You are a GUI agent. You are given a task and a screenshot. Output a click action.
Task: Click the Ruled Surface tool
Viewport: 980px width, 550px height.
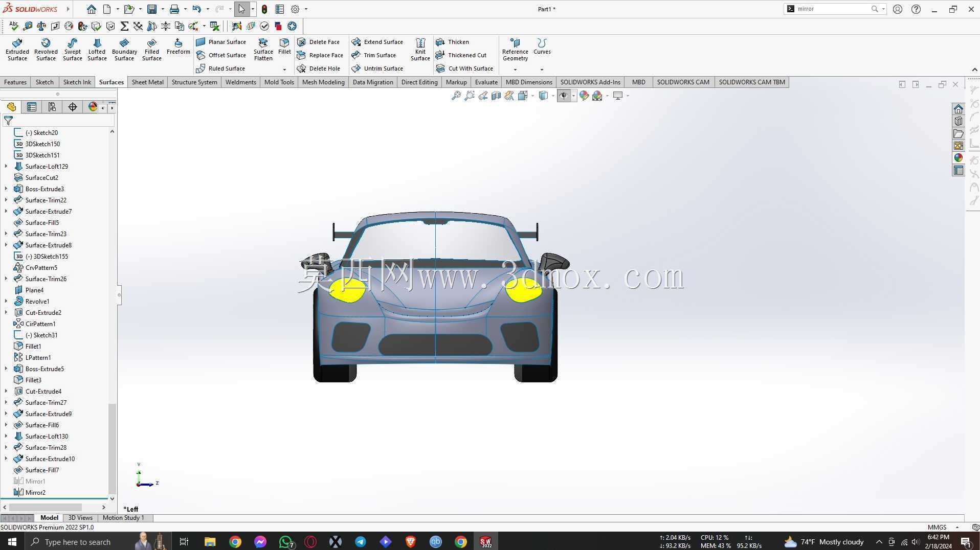(220, 68)
